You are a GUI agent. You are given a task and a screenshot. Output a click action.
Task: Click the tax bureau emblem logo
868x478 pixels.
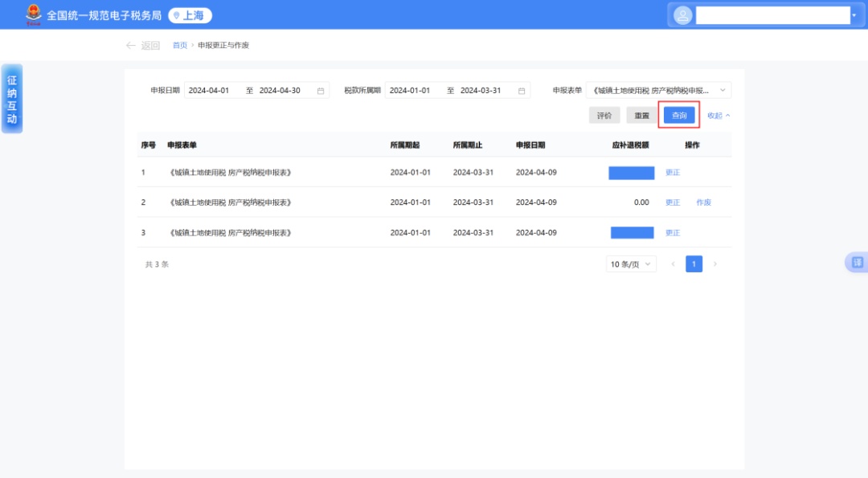click(x=34, y=14)
